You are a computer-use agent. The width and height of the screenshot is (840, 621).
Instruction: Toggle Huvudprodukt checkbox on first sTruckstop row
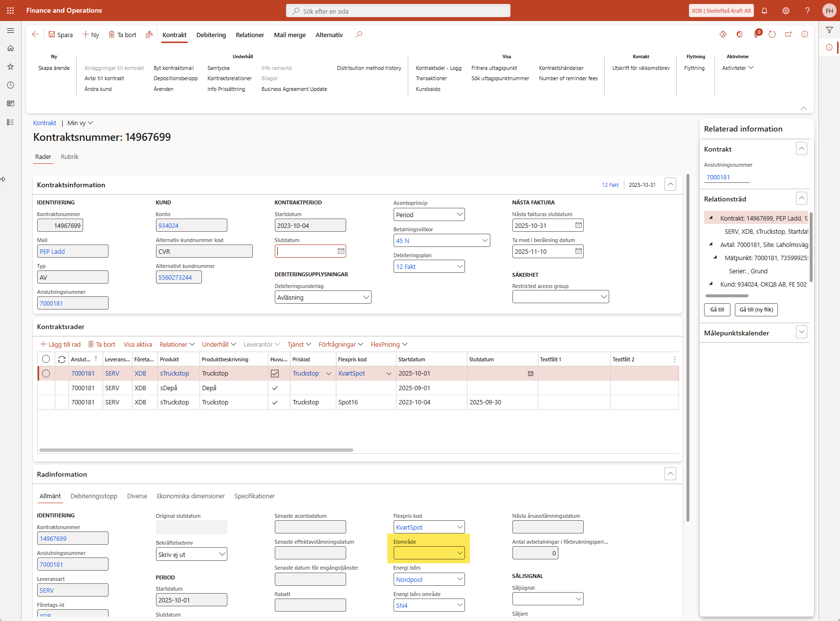click(275, 374)
